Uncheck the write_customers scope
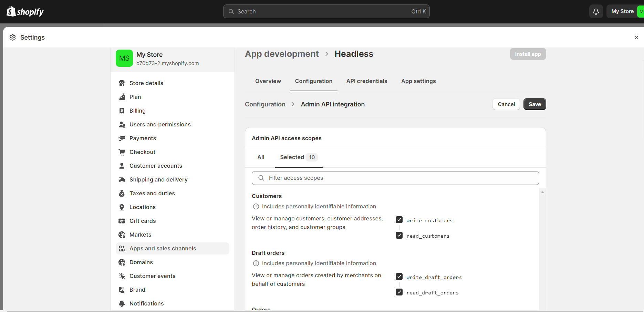This screenshot has width=644, height=312. click(x=399, y=220)
